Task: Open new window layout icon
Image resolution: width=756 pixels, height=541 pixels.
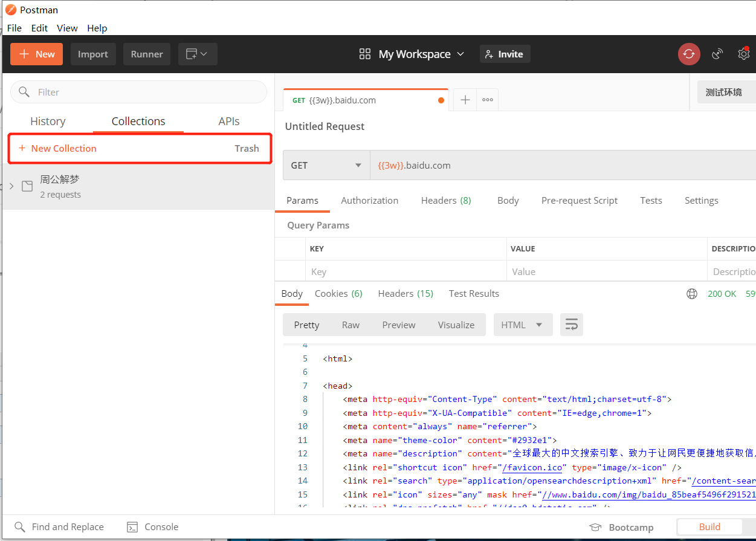Action: coord(198,54)
